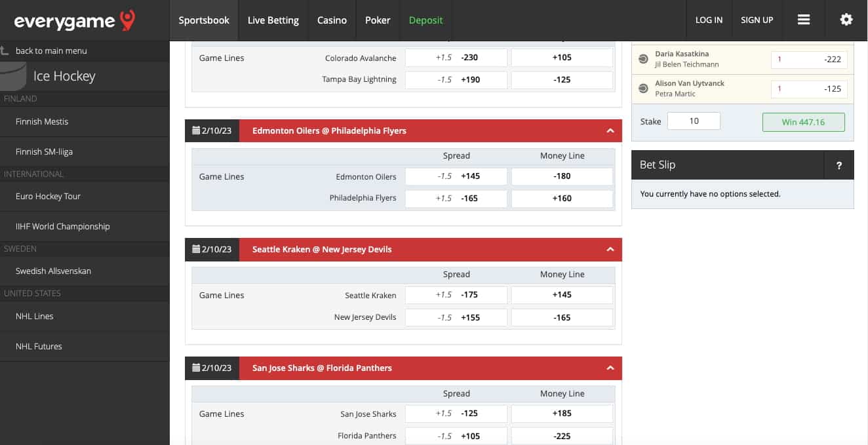Click the Ice Hockey sidebar heading
The image size is (868, 445).
pos(64,76)
